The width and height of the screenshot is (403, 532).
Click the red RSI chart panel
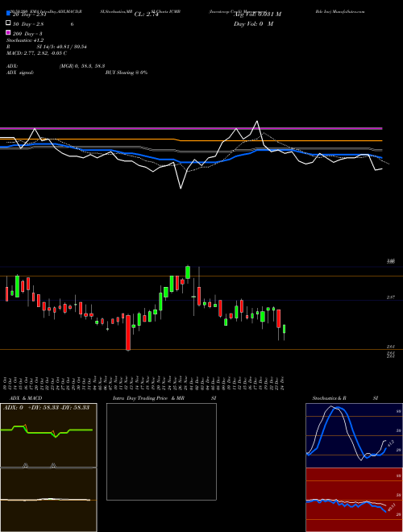point(354,500)
